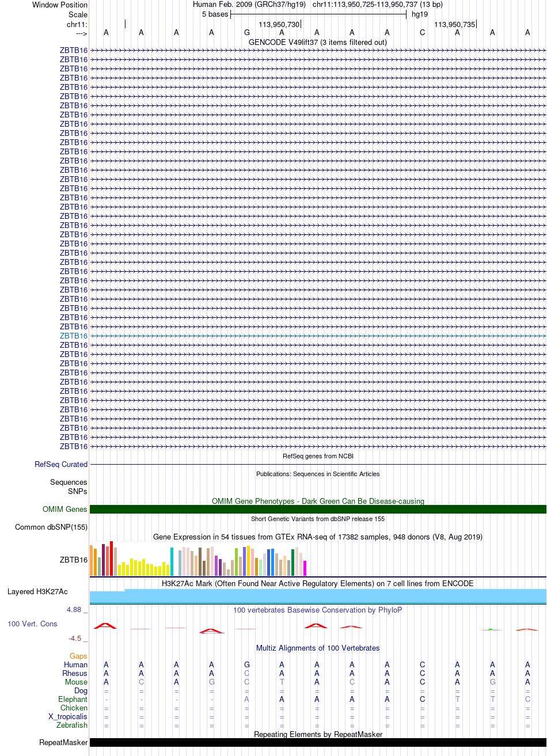The image size is (547, 756).
Task: Click the G base in the chr11 sequence row
Action: pyautogui.click(x=246, y=33)
